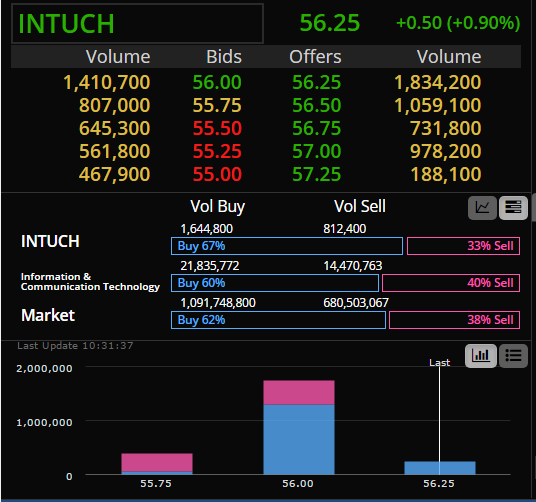Click the INTUCH 33% Sell bar
The image size is (536, 502).
464,246
